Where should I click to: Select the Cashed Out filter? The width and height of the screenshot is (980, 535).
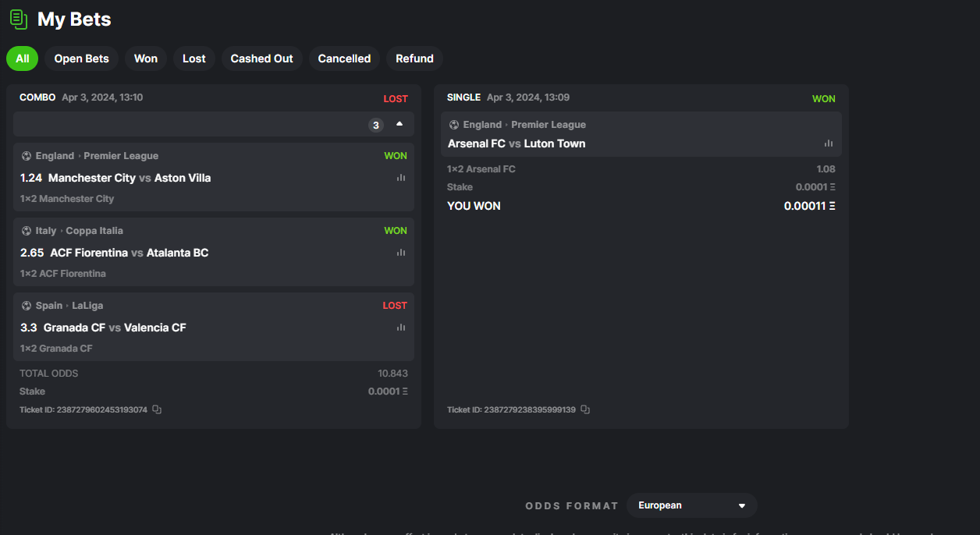click(x=262, y=58)
